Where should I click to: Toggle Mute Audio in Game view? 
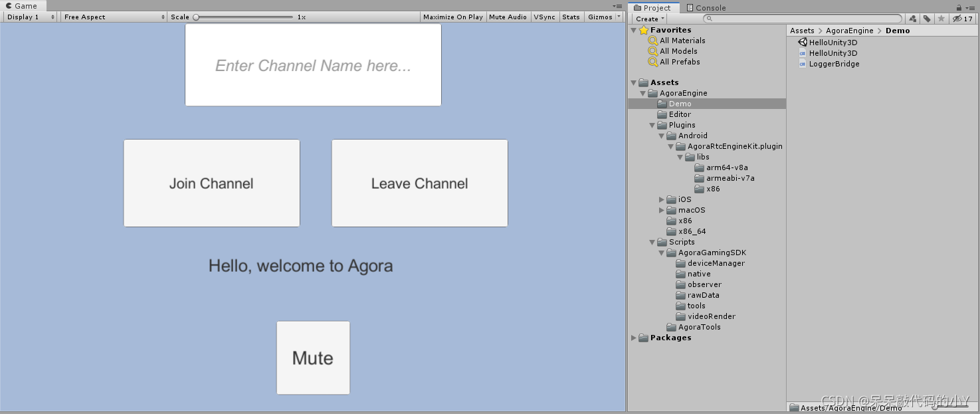point(508,17)
